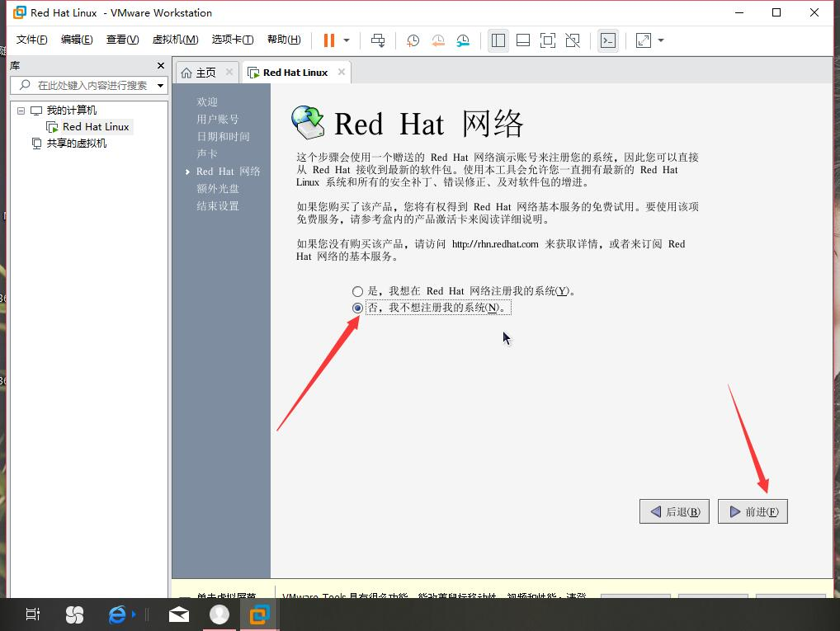Click the 后退(B) back button
The width and height of the screenshot is (840, 631).
[674, 511]
